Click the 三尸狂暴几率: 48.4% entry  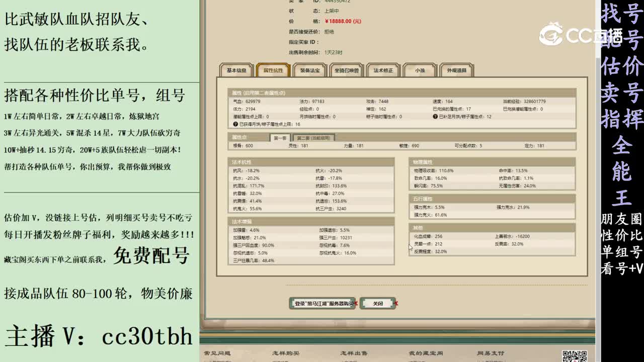254,261
